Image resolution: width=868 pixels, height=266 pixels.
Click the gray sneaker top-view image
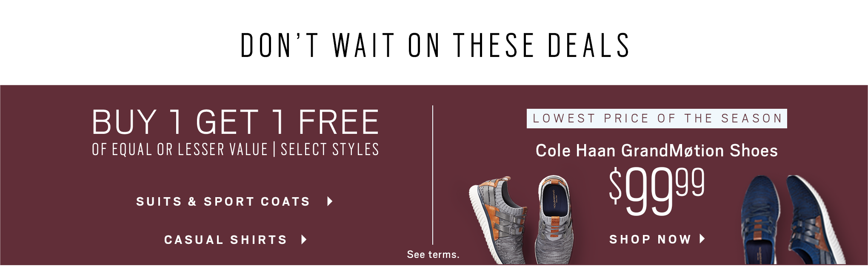pyautogui.click(x=554, y=220)
